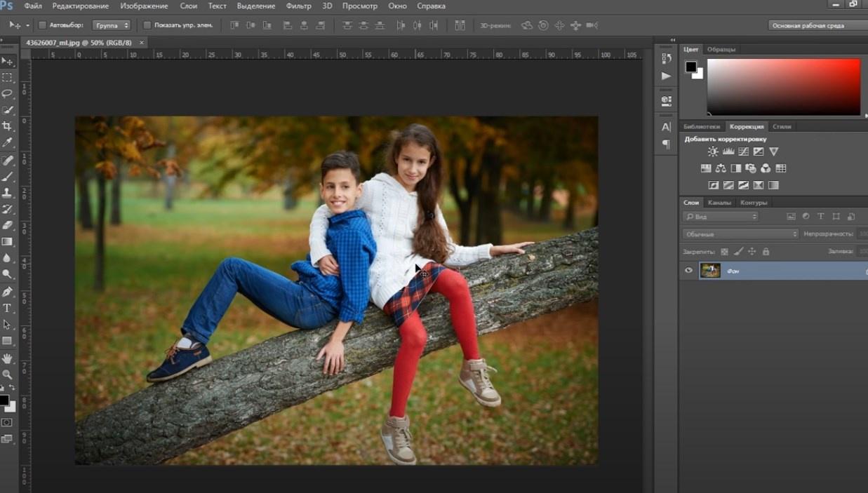Switch to the Каналы tab

[x=719, y=203]
